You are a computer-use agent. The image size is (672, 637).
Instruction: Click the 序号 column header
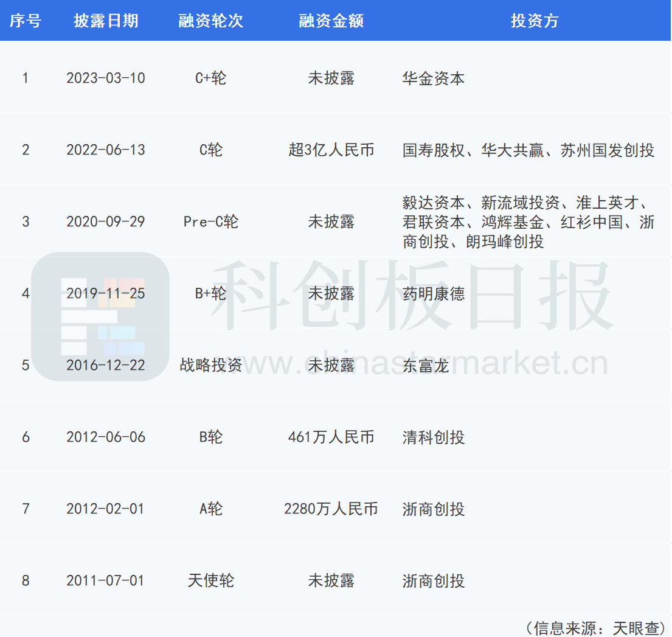click(x=26, y=21)
